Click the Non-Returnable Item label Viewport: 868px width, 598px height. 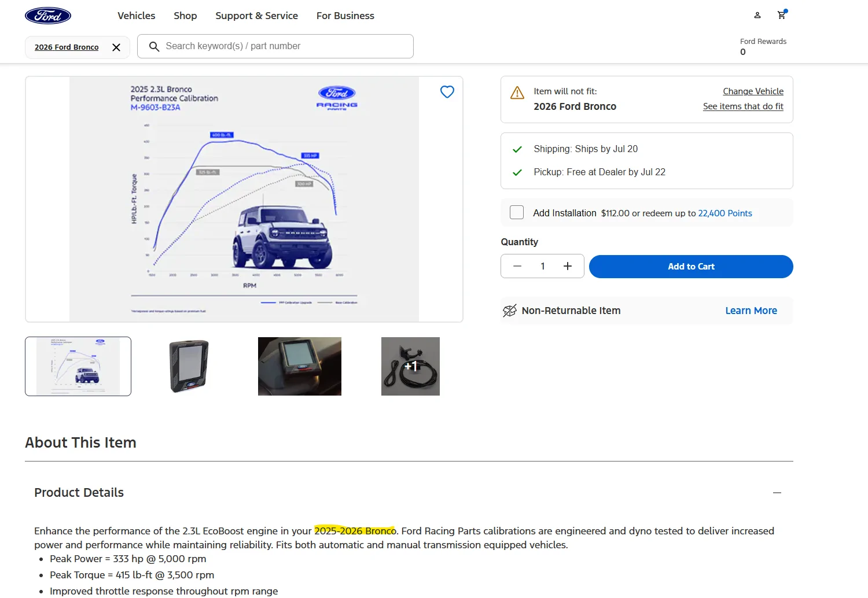[x=571, y=311]
